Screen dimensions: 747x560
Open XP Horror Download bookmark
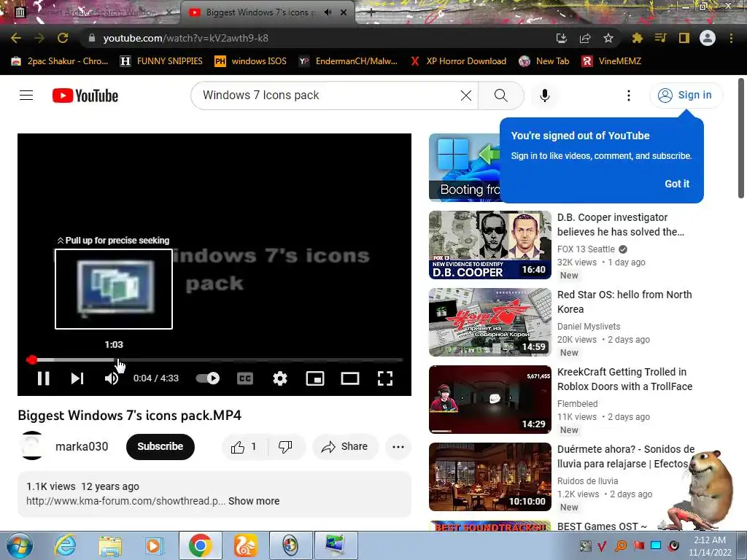click(458, 61)
